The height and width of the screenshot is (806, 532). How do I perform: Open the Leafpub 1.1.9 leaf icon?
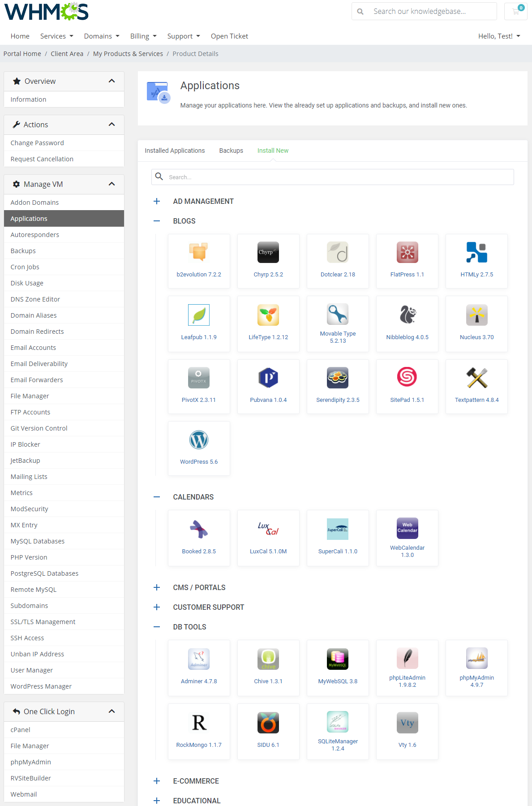199,315
